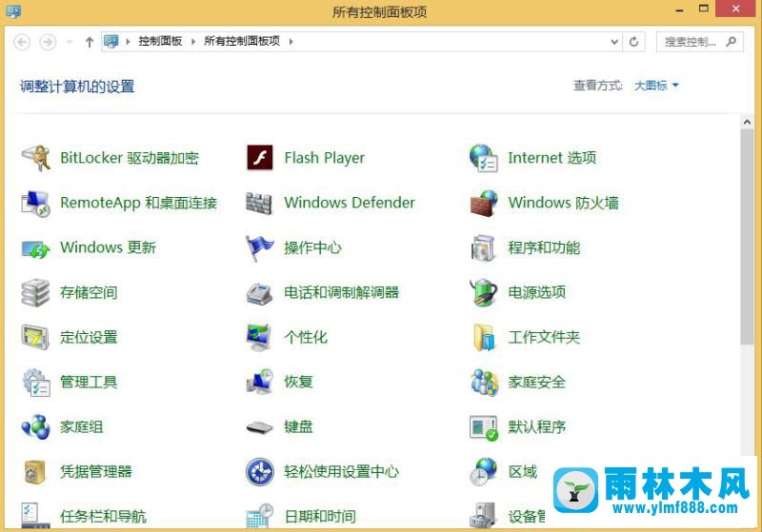The image size is (762, 532).
Task: Open the 默认程序 text link
Action: [x=536, y=427]
